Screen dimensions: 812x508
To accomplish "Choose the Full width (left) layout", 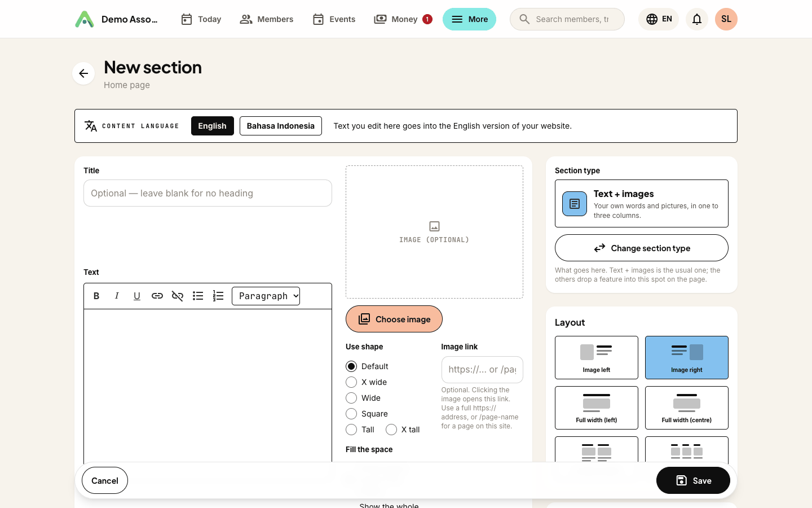I will 597,408.
